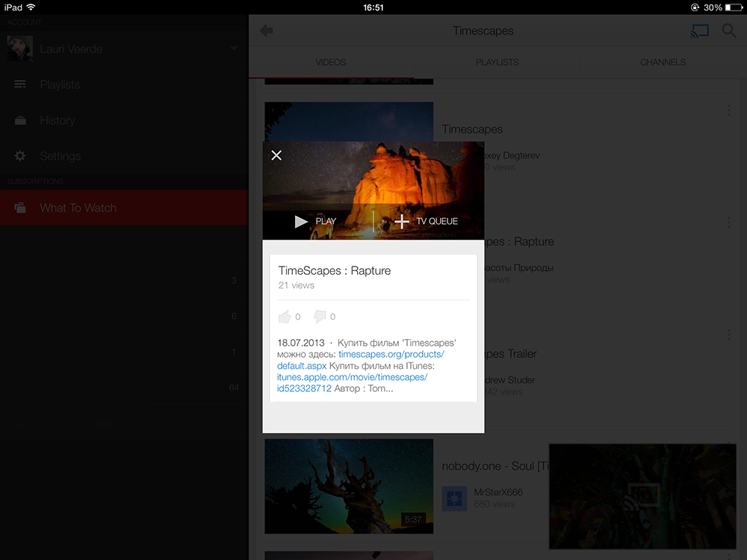Image resolution: width=747 pixels, height=560 pixels.
Task: Select What To Watch in the sidebar
Action: tap(124, 208)
